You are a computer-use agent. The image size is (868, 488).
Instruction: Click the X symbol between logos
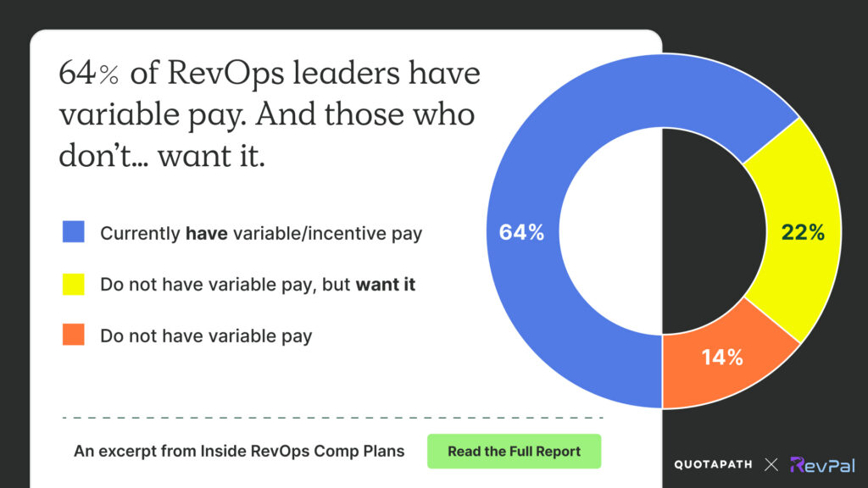[x=771, y=464]
